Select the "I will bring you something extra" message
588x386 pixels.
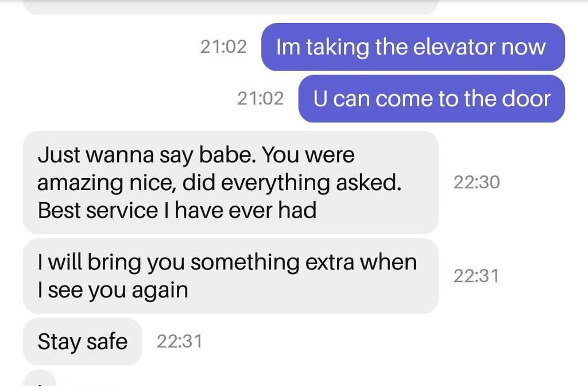[x=231, y=276]
